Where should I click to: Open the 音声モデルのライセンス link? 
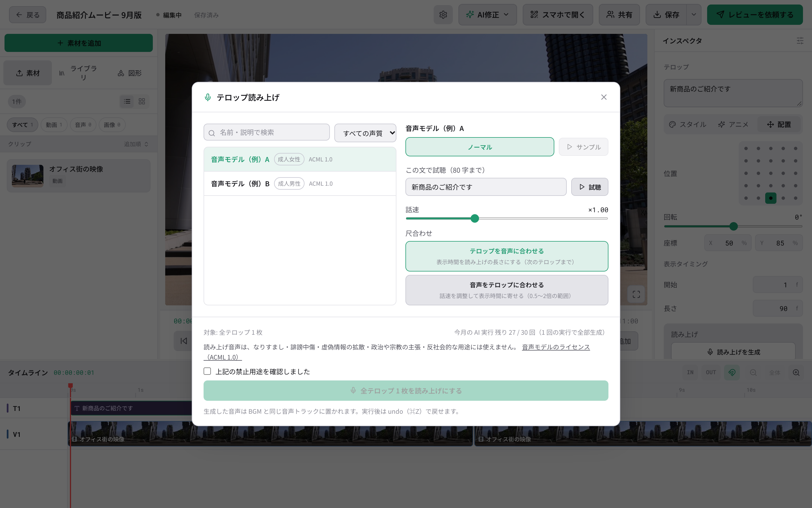pos(556,347)
